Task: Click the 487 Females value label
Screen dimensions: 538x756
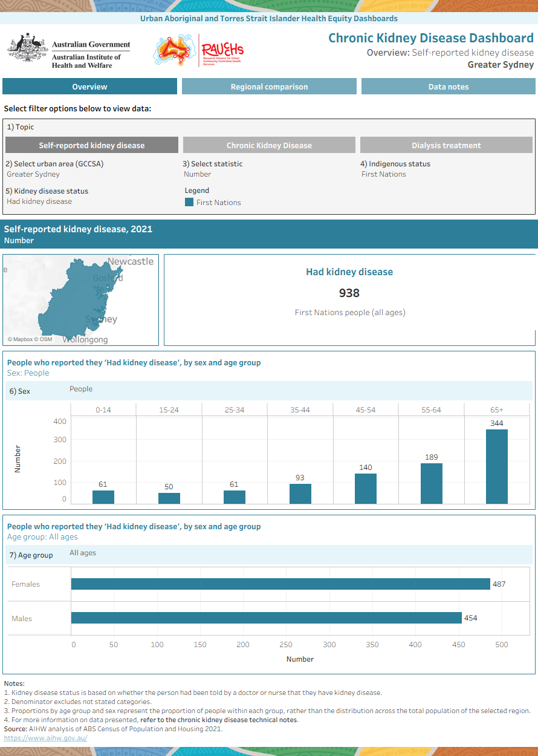Action: 499,584
